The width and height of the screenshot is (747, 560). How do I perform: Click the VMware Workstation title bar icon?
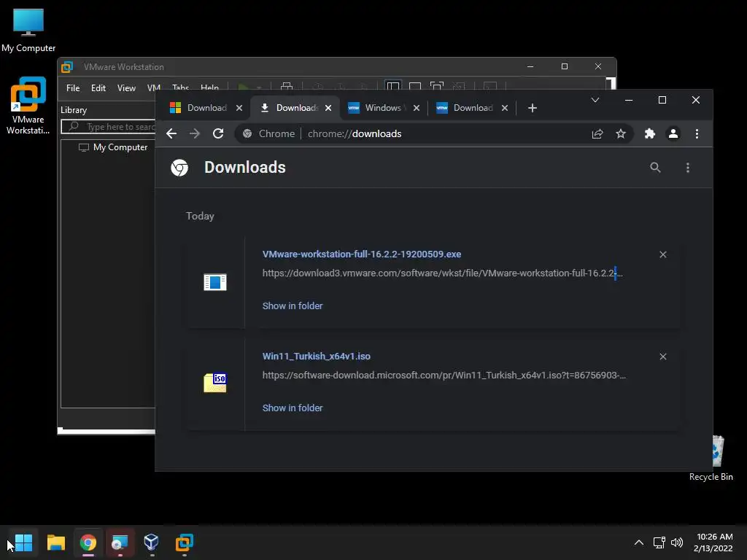click(67, 67)
